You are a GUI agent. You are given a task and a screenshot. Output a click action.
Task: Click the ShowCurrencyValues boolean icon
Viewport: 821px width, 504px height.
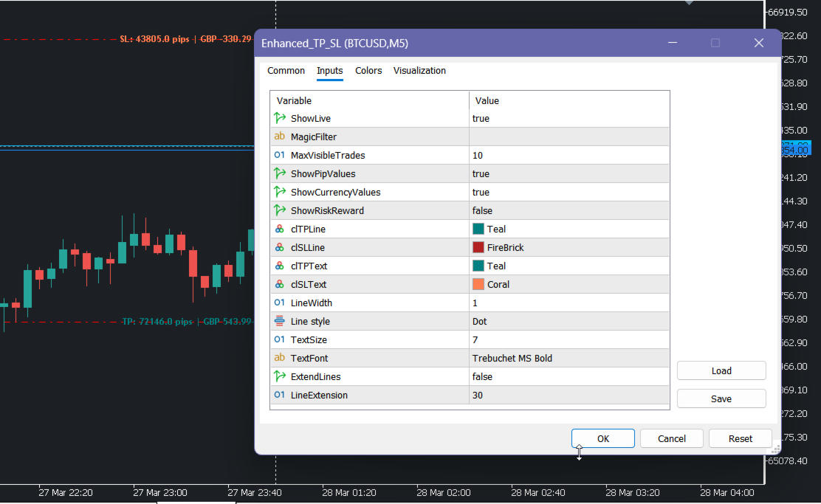coord(280,192)
